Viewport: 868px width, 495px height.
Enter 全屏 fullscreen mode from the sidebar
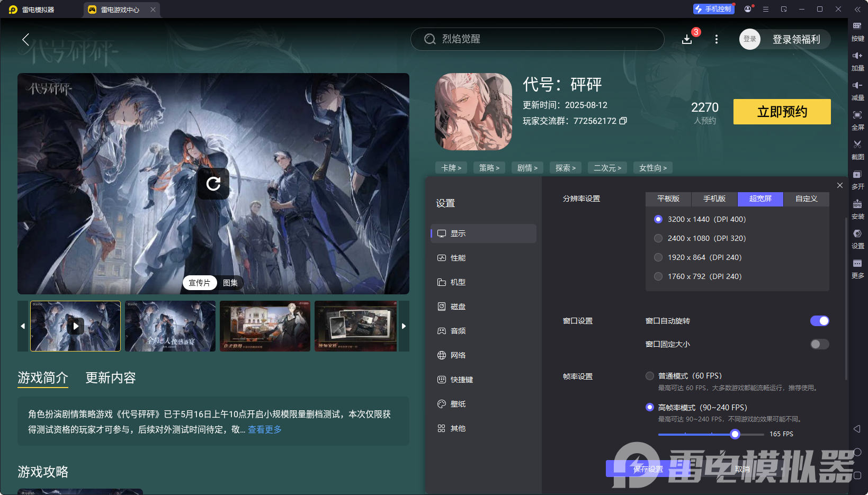coord(858,121)
